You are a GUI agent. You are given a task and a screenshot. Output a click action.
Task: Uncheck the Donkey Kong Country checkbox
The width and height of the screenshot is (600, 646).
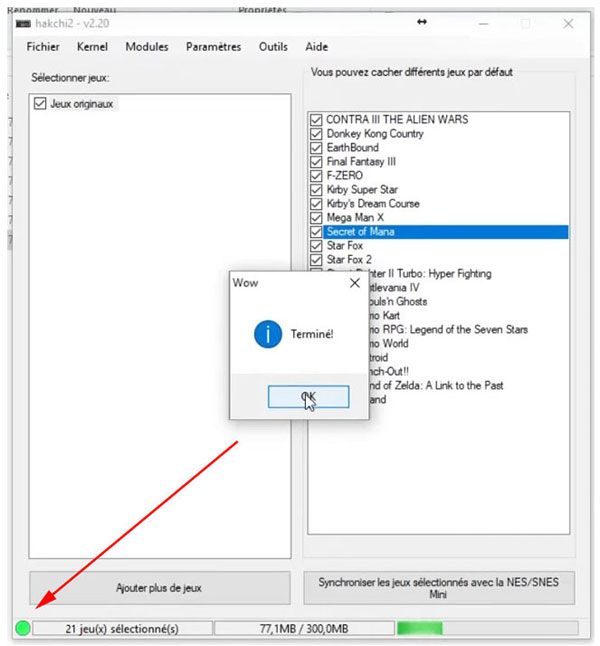(x=317, y=134)
